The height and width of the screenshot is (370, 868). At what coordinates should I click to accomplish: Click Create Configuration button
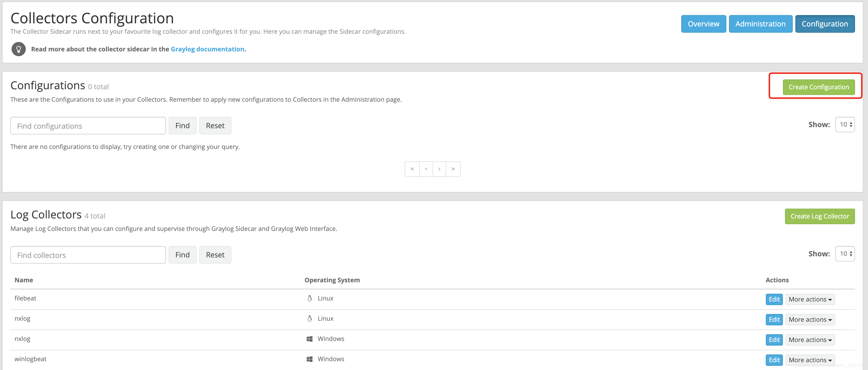(x=818, y=87)
